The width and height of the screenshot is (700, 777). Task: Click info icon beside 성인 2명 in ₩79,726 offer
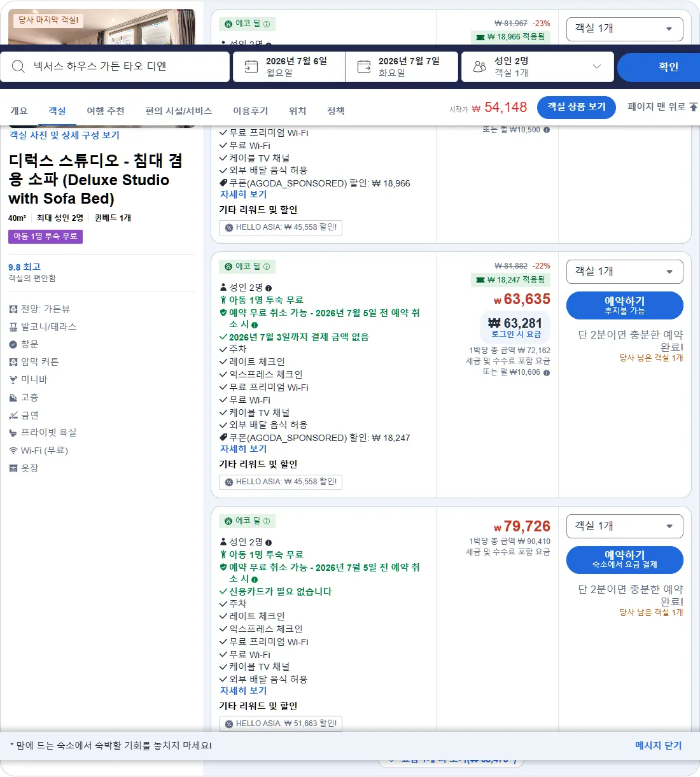[269, 542]
